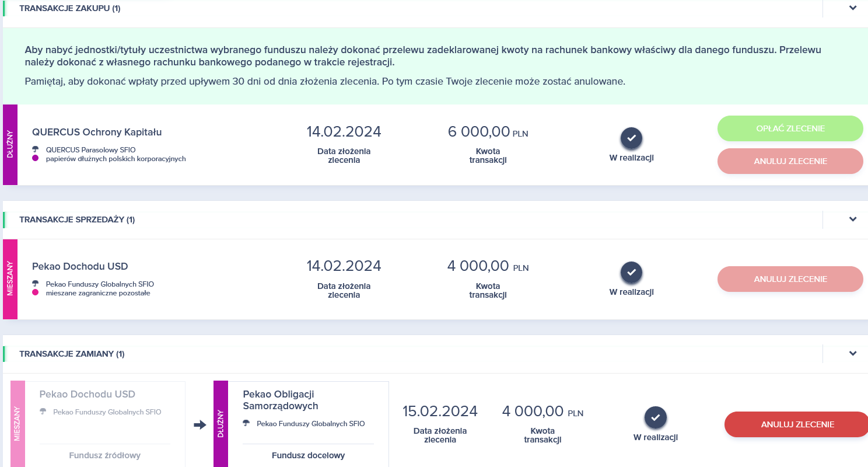The width and height of the screenshot is (868, 467).
Task: Click the checkmark status icon for the 14.02.2024 Pekao Dochodu USD sale
Action: point(631,273)
